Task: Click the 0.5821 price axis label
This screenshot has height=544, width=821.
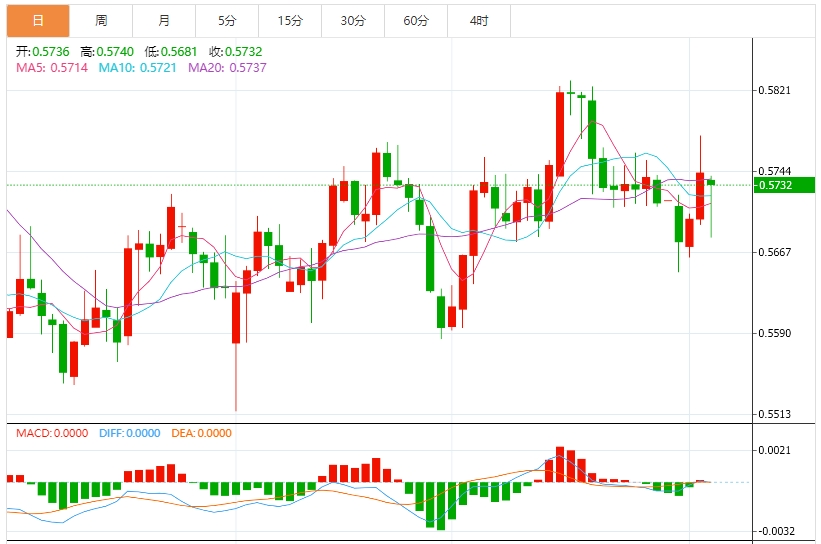Action: (x=774, y=90)
